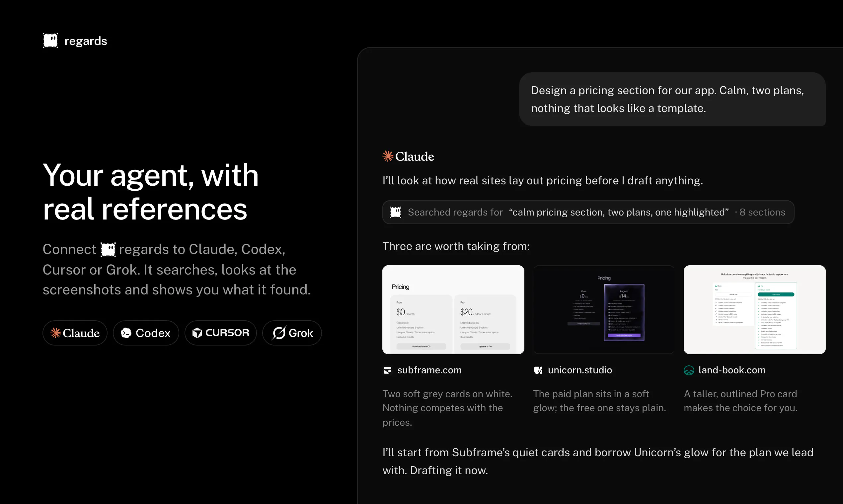Open the subframe.com link
This screenshot has height=504, width=843.
[x=429, y=370]
